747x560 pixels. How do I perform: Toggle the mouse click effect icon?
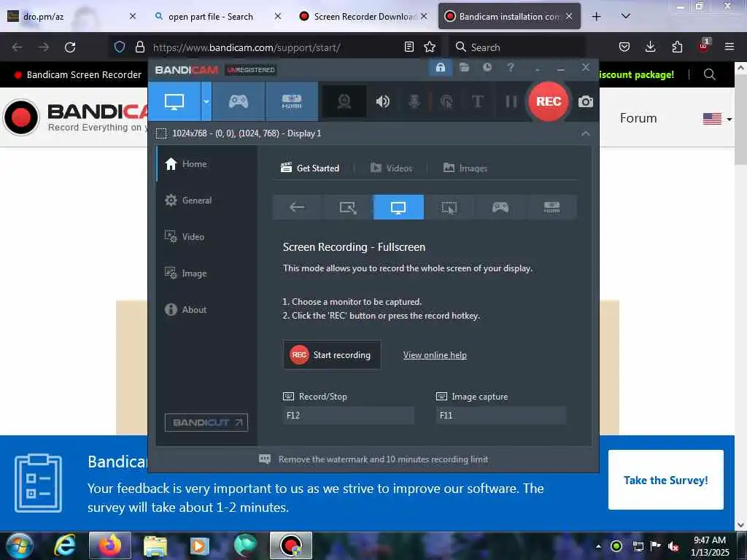click(x=446, y=101)
